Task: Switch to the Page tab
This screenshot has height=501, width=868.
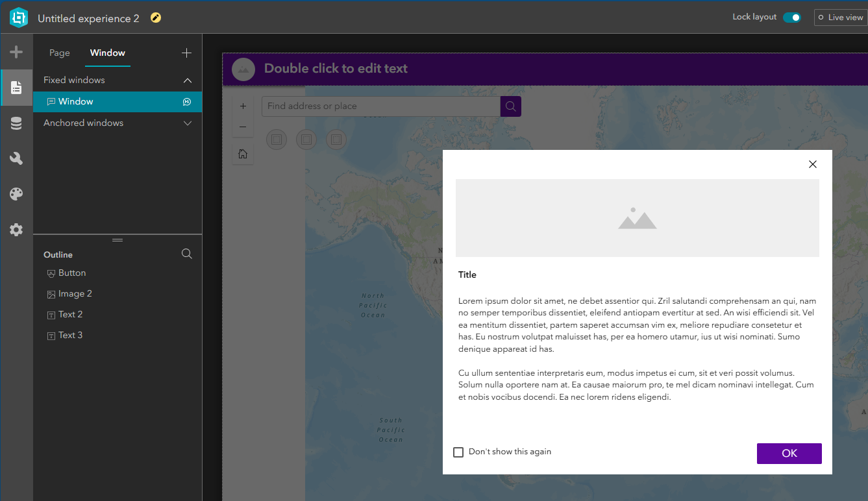Action: (x=59, y=53)
